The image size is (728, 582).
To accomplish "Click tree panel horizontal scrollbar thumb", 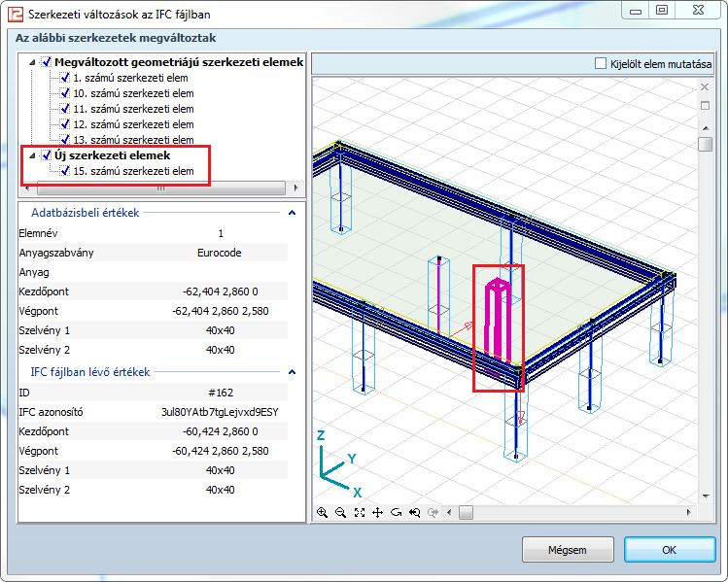I will (160, 188).
